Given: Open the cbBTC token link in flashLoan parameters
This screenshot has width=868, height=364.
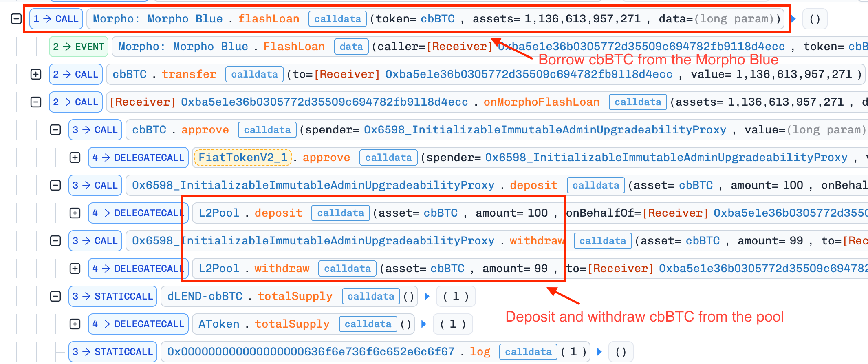Looking at the screenshot, I should coord(438,19).
